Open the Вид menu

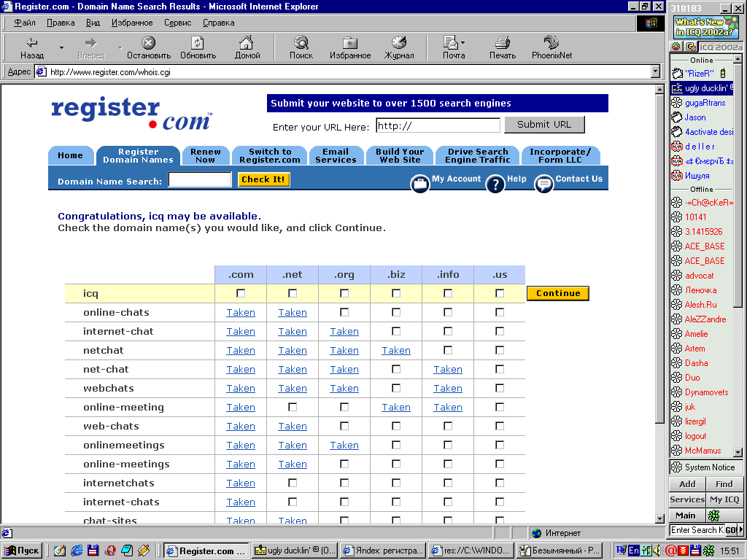coord(93,23)
